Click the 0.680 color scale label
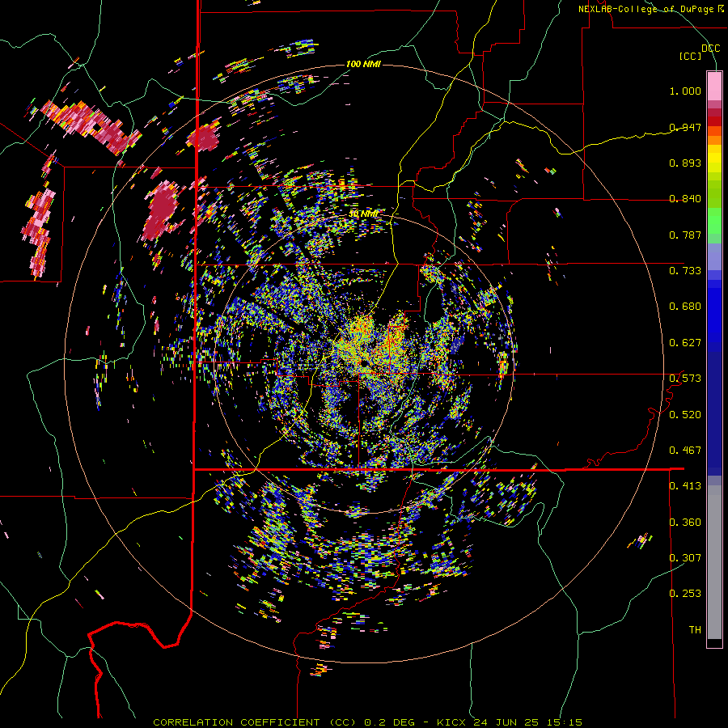This screenshot has height=728, width=728. tap(685, 307)
